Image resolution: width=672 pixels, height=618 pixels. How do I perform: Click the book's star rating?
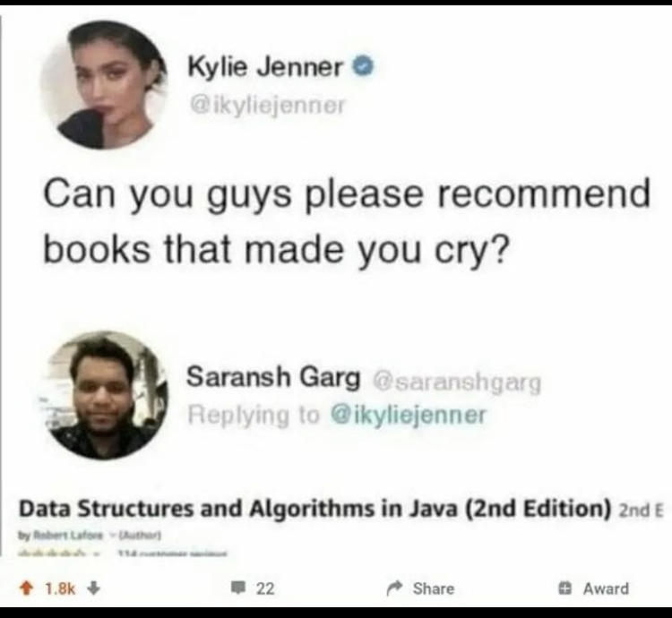[x=53, y=553]
